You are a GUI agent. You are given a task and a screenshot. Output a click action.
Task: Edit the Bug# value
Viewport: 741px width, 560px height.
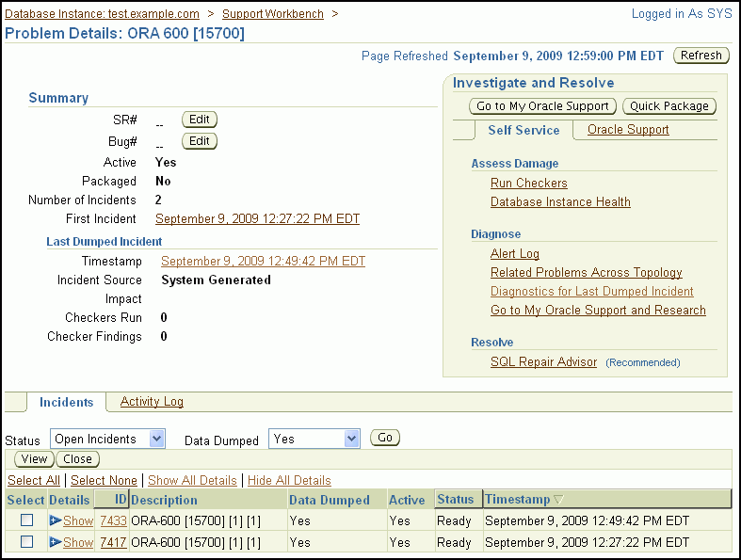(199, 141)
